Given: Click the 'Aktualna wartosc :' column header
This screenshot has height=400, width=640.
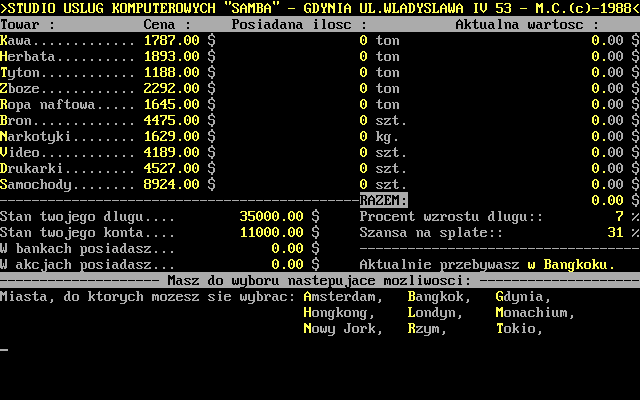Looking at the screenshot, I should coord(527,24).
